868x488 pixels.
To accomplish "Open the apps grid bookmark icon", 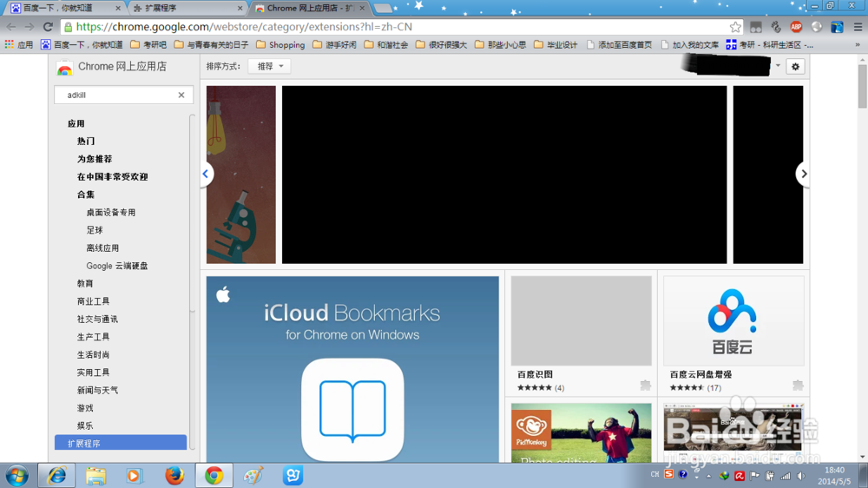I will (9, 44).
